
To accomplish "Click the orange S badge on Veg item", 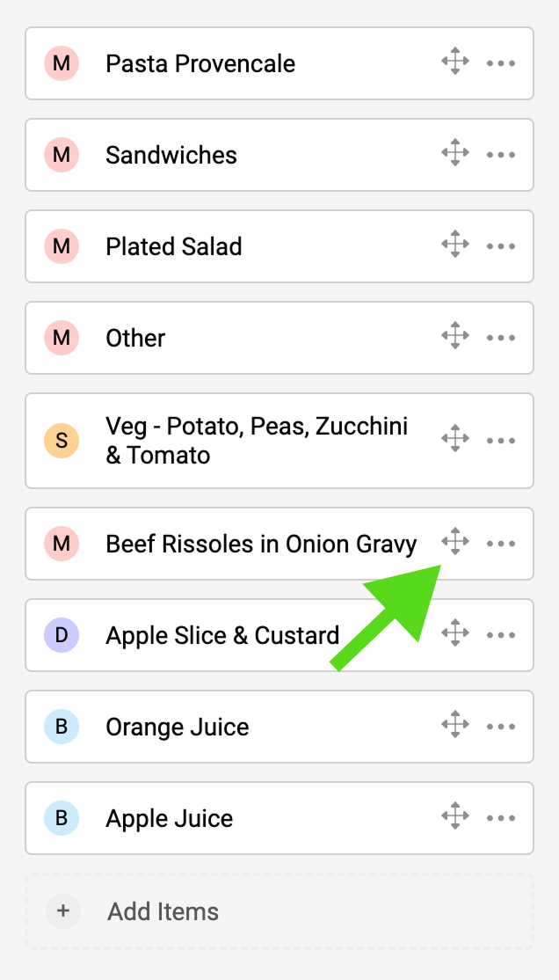I will pyautogui.click(x=62, y=440).
